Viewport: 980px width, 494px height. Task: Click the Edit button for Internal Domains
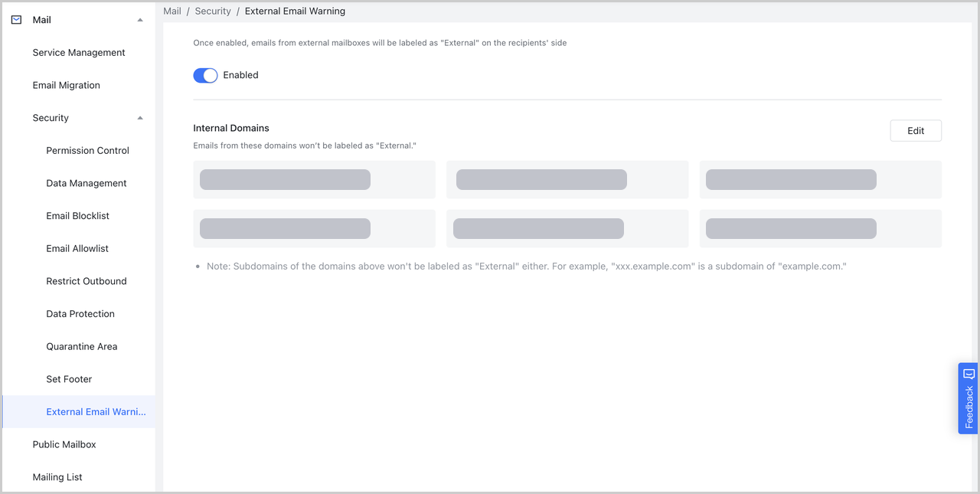pyautogui.click(x=916, y=130)
